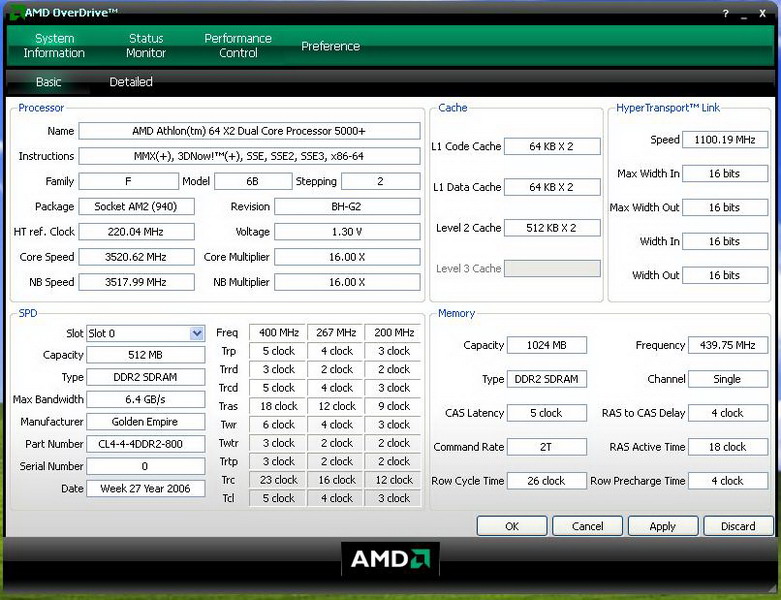Click the Memory Frequency 439.75 MHz value

coord(728,345)
